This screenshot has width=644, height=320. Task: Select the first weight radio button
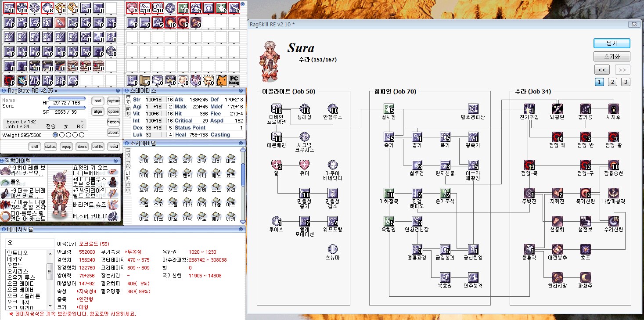55,135
